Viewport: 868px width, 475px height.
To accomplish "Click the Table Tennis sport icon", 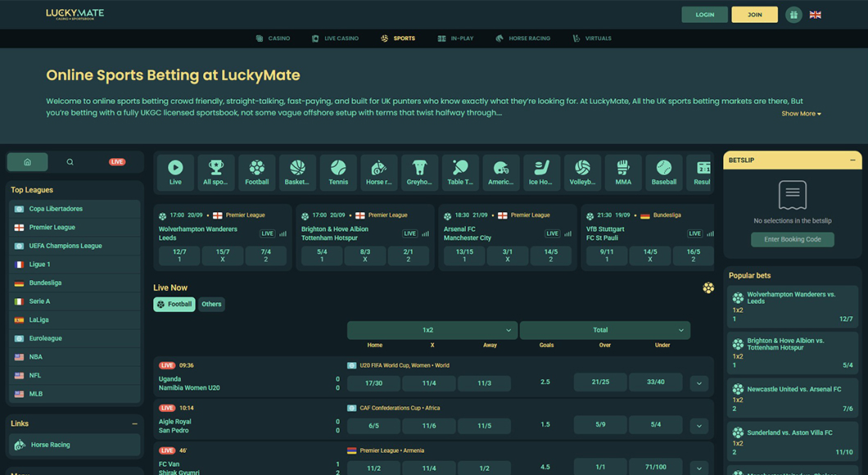I will (460, 172).
